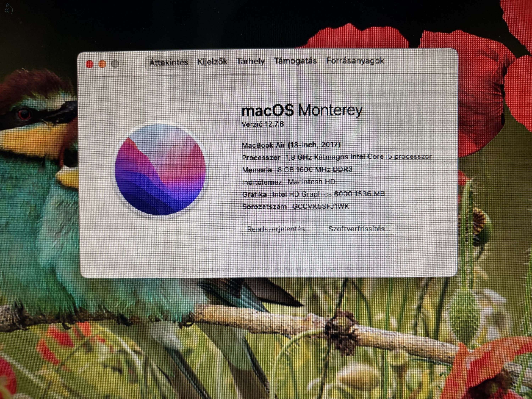
Task: Click the macOS Monterey heading
Action: tap(302, 110)
